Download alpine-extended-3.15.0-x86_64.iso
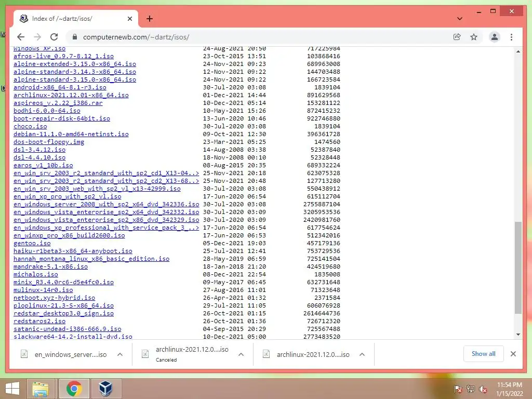 pyautogui.click(x=75, y=64)
